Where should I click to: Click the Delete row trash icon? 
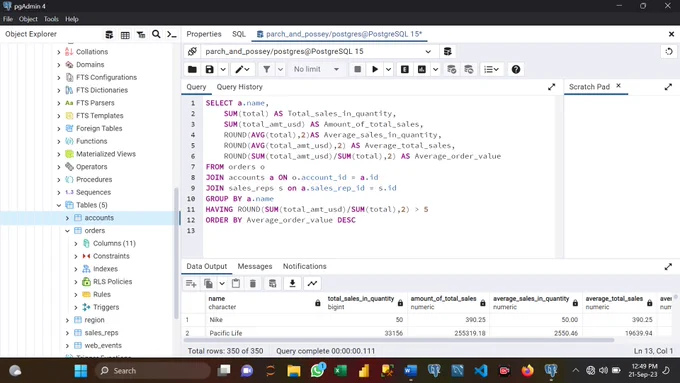(x=253, y=284)
